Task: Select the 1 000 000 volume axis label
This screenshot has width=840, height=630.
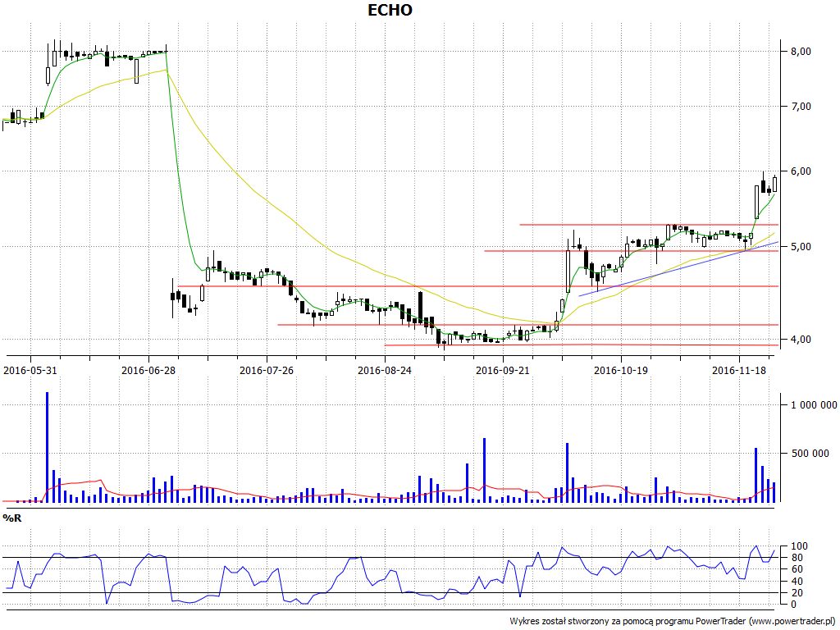Action: (x=814, y=405)
